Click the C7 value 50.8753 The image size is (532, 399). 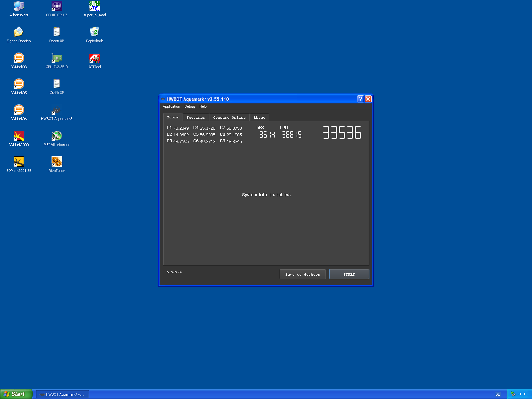[234, 128]
